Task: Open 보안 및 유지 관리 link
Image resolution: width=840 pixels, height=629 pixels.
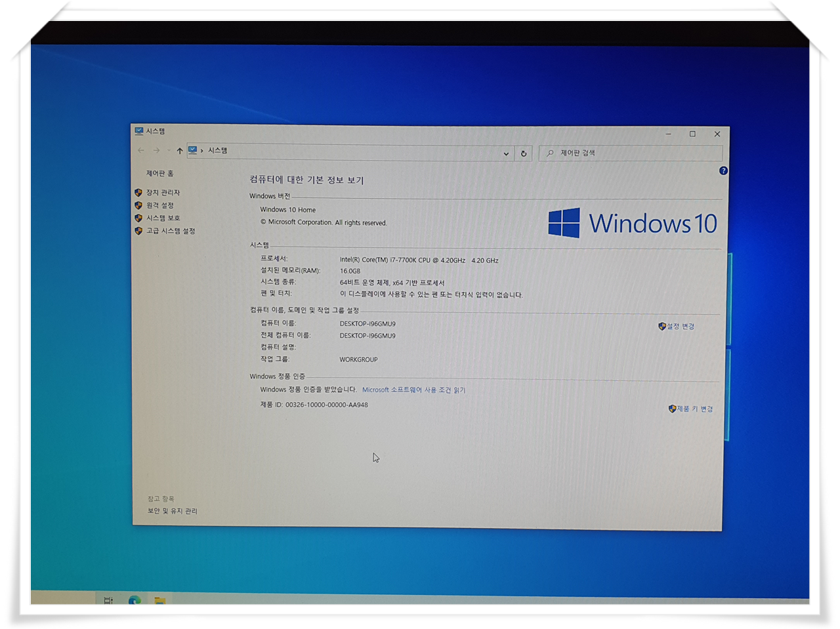Action: pyautogui.click(x=172, y=511)
